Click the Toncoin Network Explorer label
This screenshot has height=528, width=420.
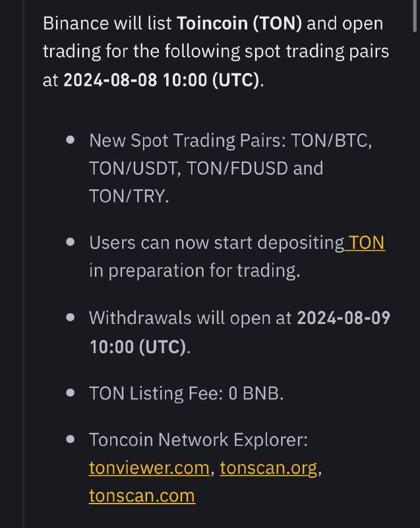coord(198,440)
